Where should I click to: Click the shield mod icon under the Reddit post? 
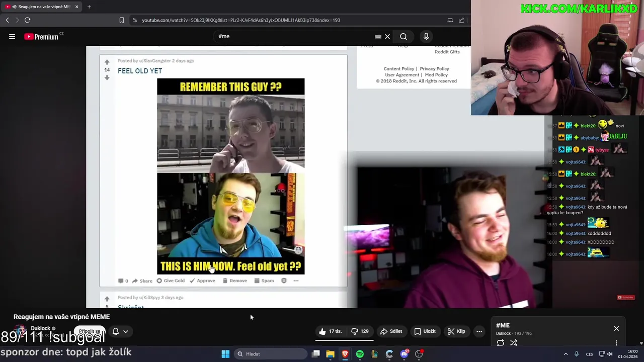click(284, 281)
